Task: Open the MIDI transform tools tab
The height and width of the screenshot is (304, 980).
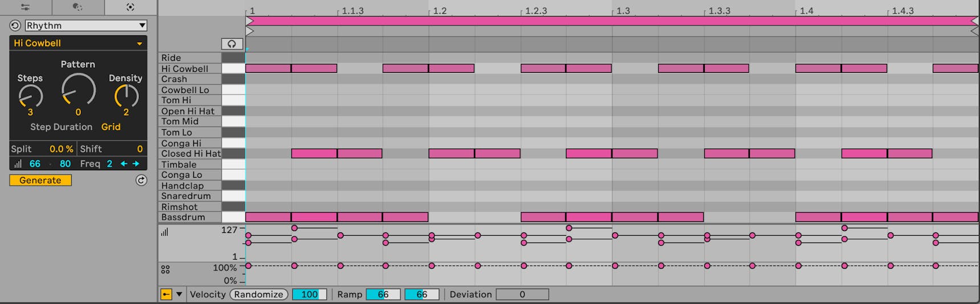Action: point(78,7)
